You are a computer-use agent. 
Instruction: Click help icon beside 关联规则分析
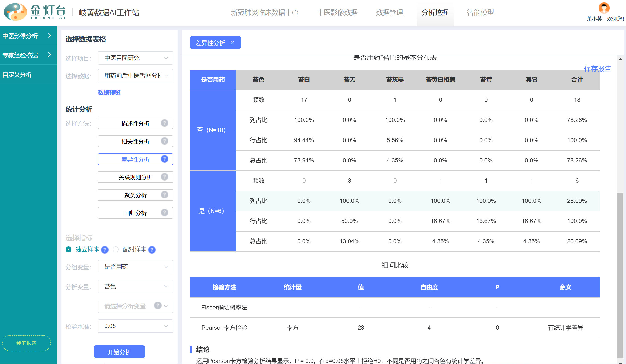[x=164, y=177]
